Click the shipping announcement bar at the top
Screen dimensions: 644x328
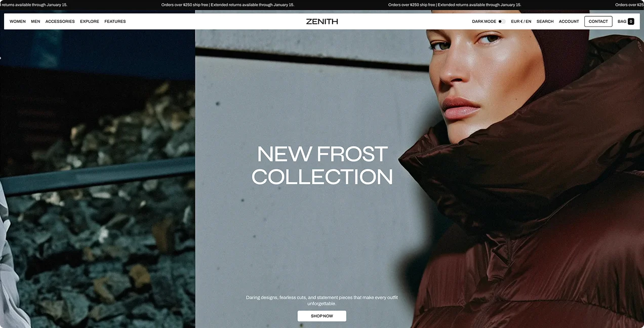(322, 5)
